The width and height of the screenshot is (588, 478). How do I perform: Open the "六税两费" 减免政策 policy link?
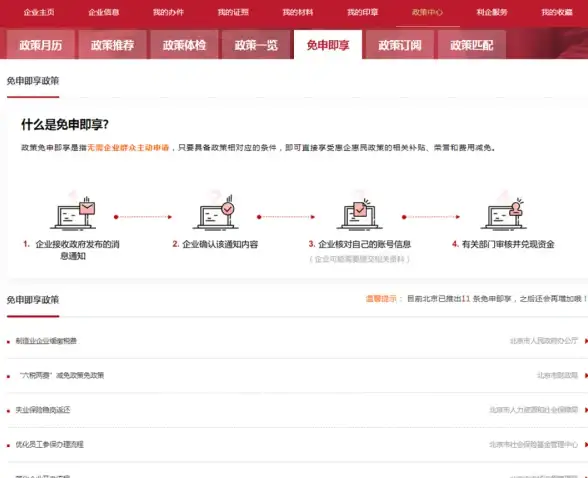coord(61,375)
